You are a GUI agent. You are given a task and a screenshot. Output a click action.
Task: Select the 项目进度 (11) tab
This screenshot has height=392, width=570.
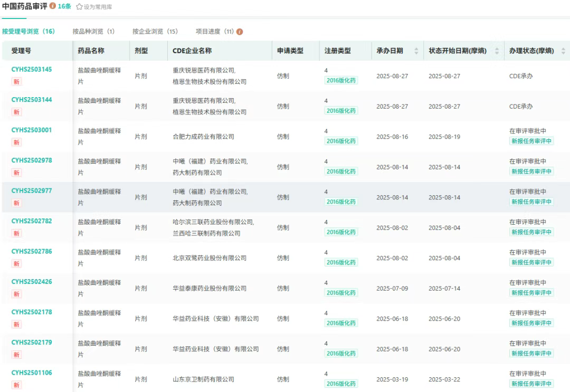coord(214,32)
